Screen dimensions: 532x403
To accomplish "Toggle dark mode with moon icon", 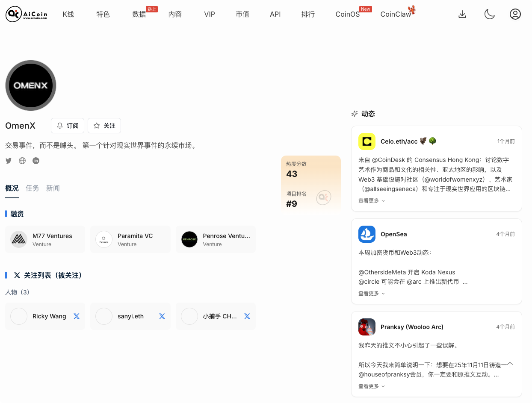I will tap(489, 14).
